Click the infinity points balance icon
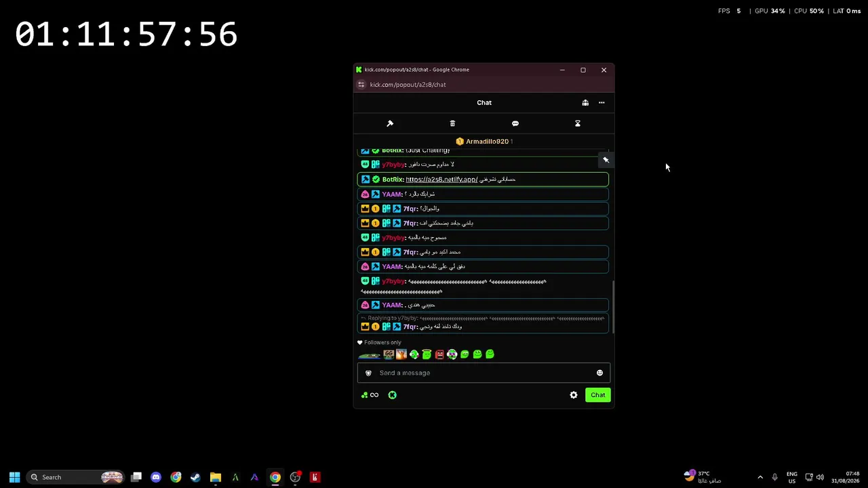Screen dimensions: 868x488 [x=370, y=395]
